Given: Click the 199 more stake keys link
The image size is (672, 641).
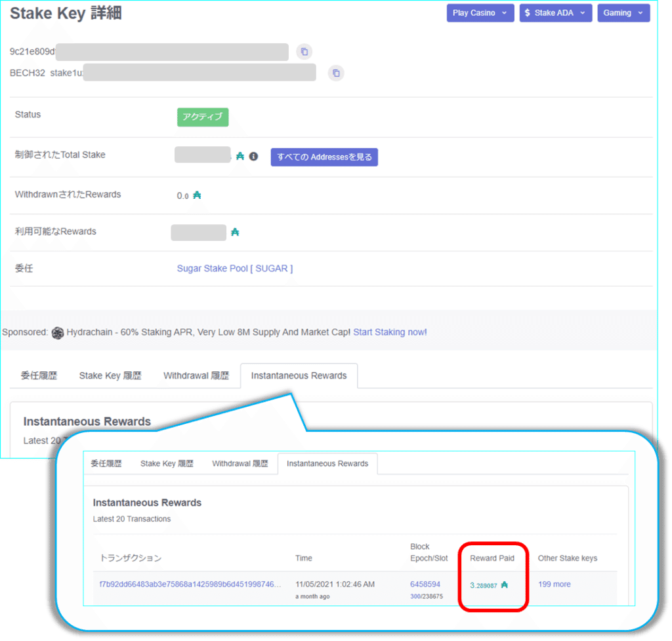Looking at the screenshot, I should click(554, 585).
